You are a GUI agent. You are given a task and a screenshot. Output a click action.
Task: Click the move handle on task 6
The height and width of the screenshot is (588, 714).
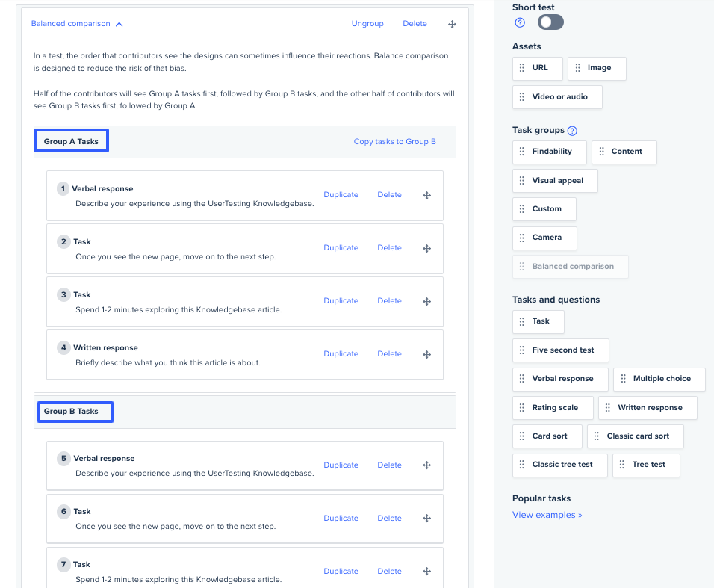coord(427,519)
